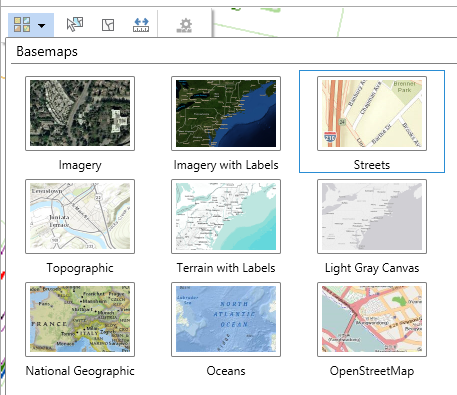The width and height of the screenshot is (457, 395).
Task: Click the "Imagery" label text
Action: [x=80, y=165]
